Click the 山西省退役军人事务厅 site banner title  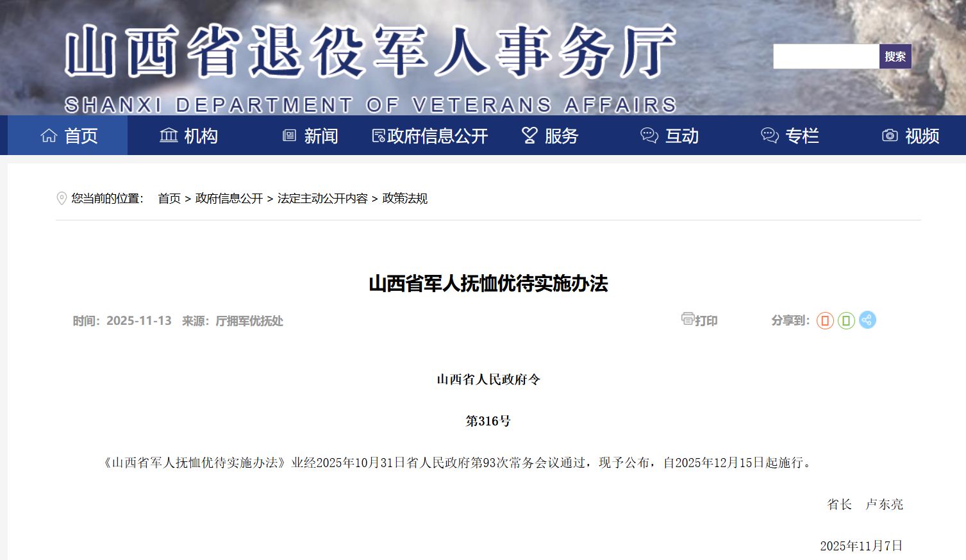[x=370, y=51]
